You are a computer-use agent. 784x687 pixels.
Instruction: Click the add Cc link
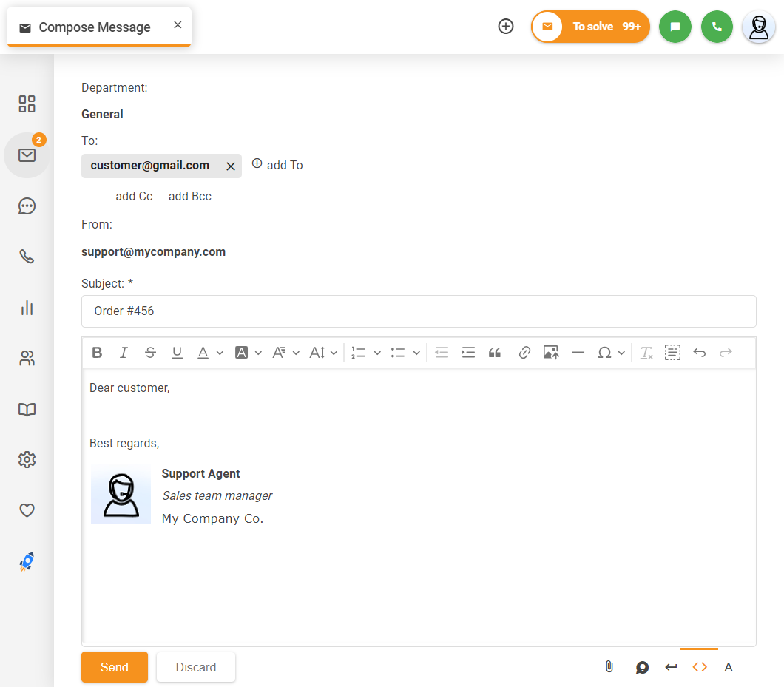[134, 197]
